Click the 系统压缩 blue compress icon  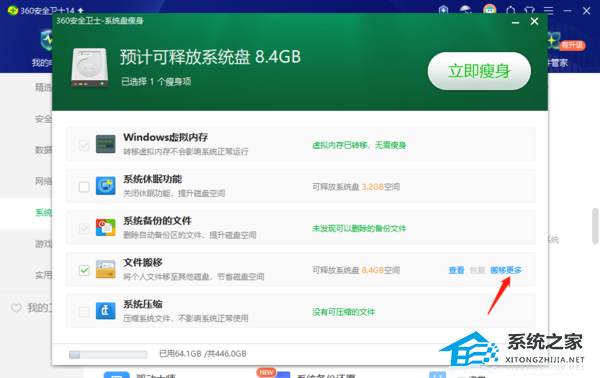tap(106, 311)
